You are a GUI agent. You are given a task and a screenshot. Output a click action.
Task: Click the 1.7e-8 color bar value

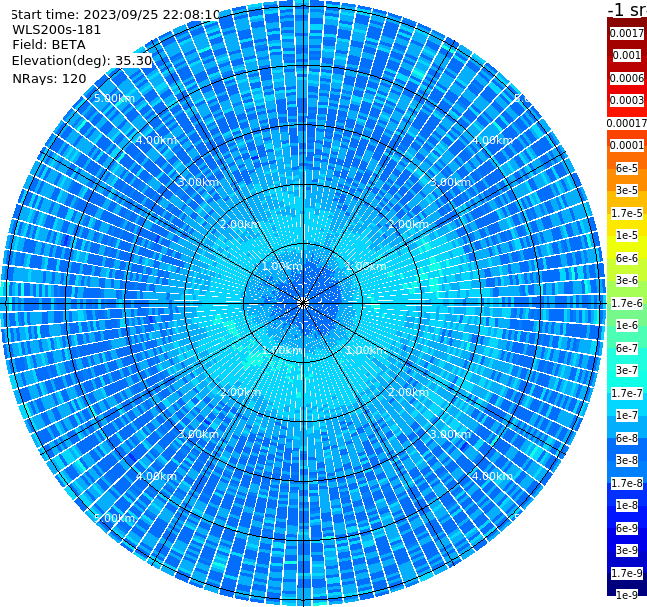627,483
